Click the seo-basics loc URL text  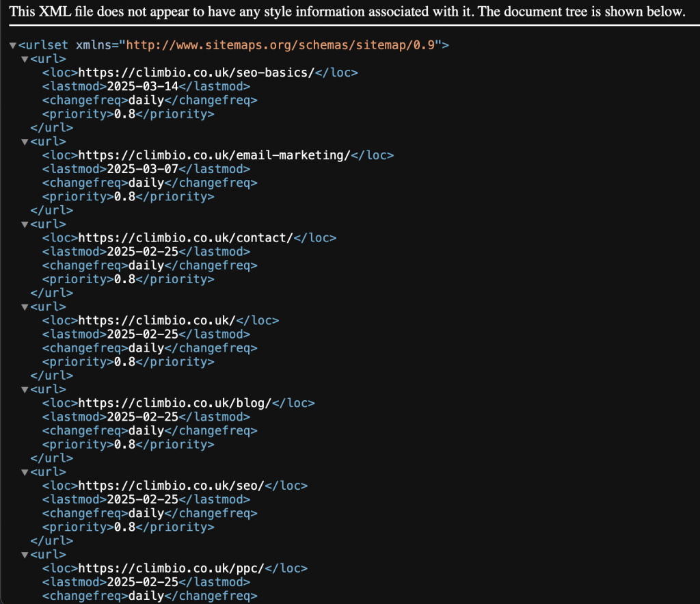196,73
